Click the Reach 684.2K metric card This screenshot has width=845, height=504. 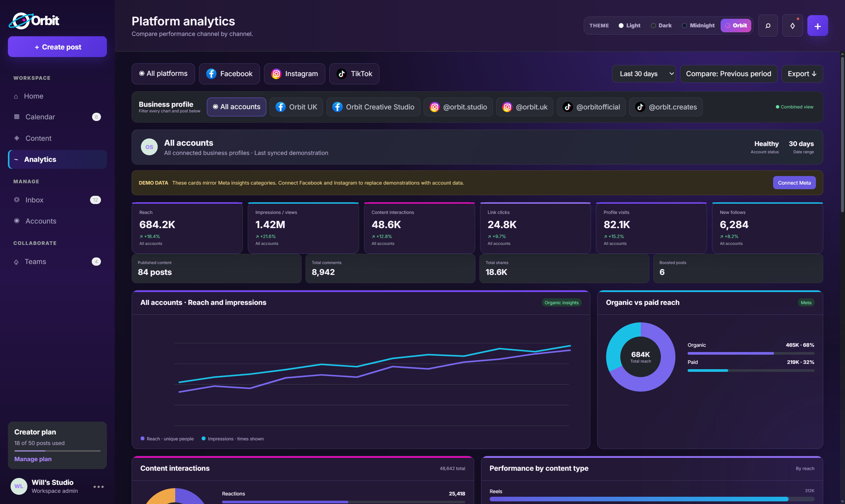click(187, 228)
